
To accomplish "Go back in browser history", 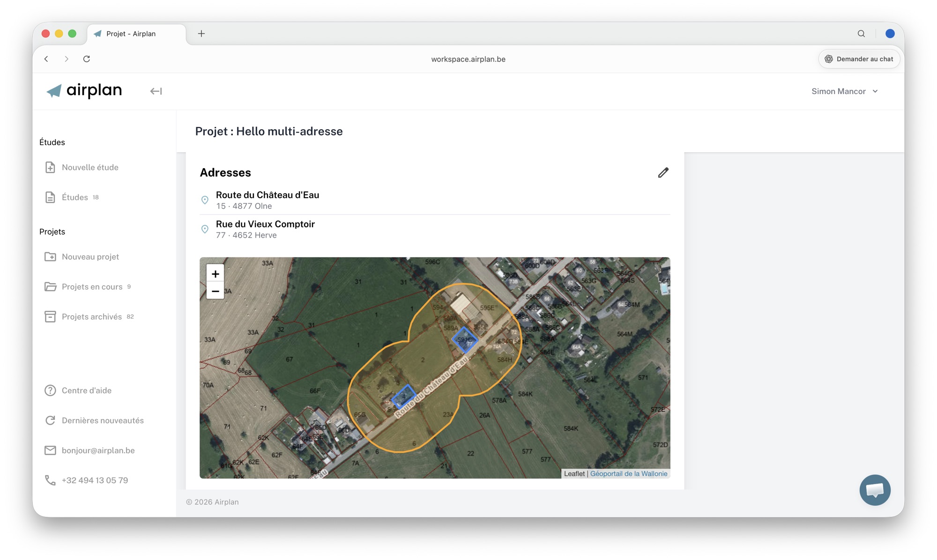I will coord(46,59).
